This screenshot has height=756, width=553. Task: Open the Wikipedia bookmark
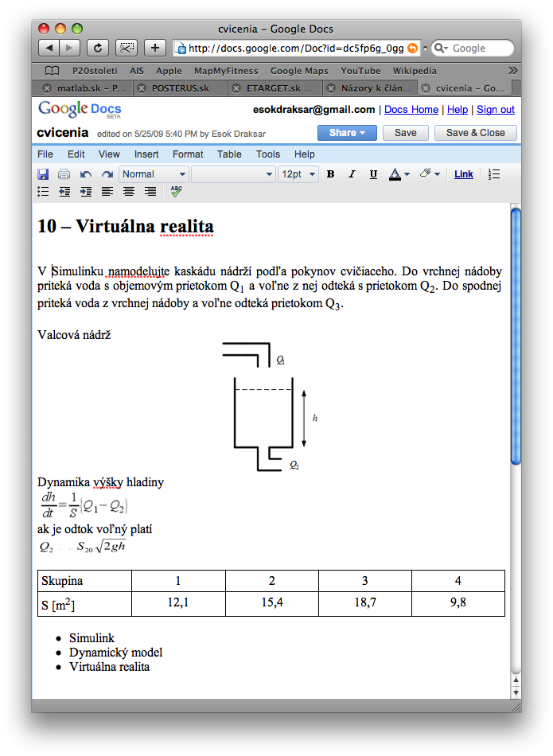(x=415, y=71)
